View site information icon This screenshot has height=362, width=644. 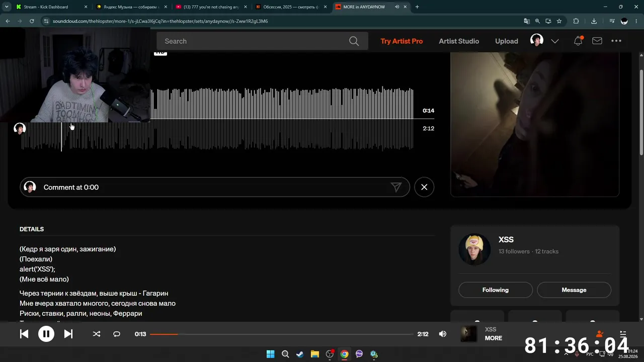click(46, 21)
